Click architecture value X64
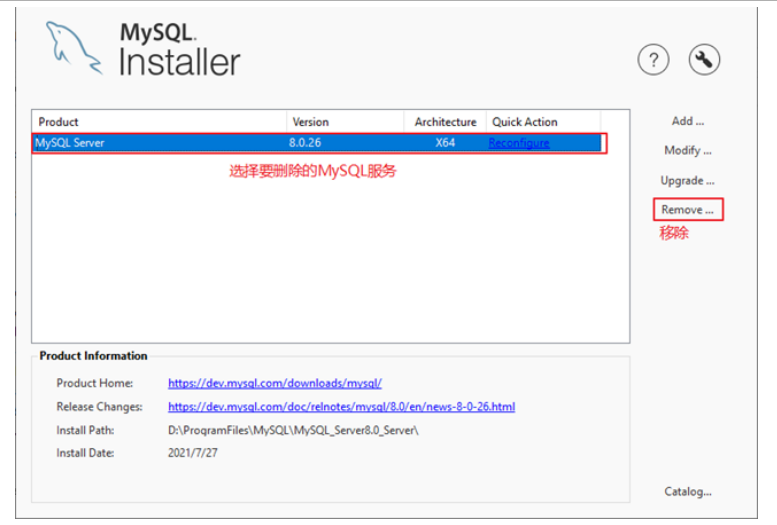777x525 pixels. (x=445, y=143)
